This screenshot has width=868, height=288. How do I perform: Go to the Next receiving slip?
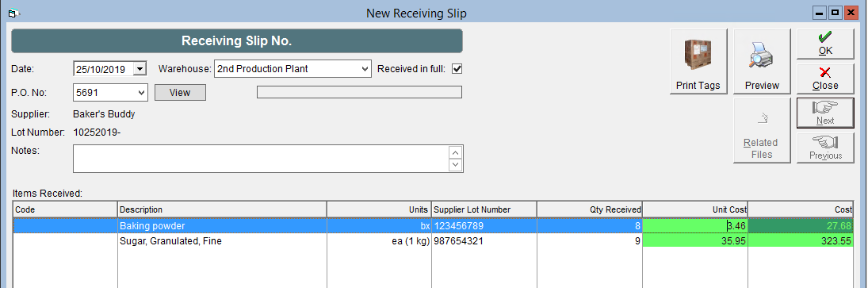825,113
